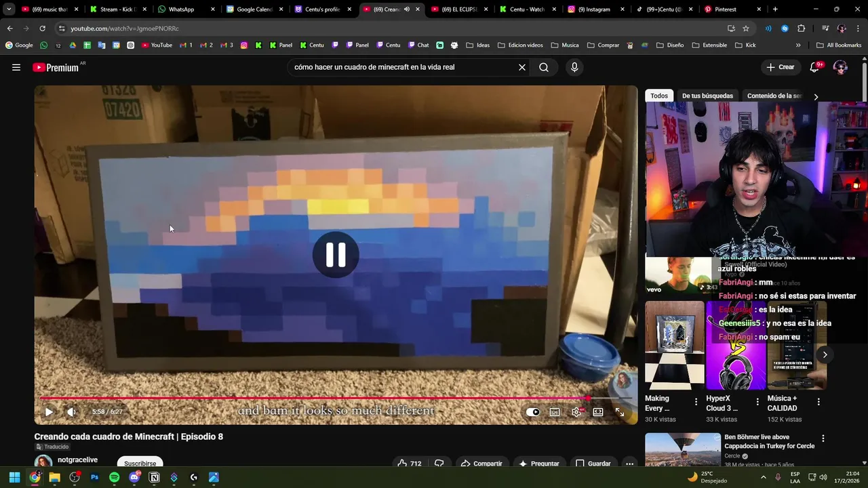Open the Chrome three-dot menu
This screenshot has width=868, height=488.
[858, 28]
